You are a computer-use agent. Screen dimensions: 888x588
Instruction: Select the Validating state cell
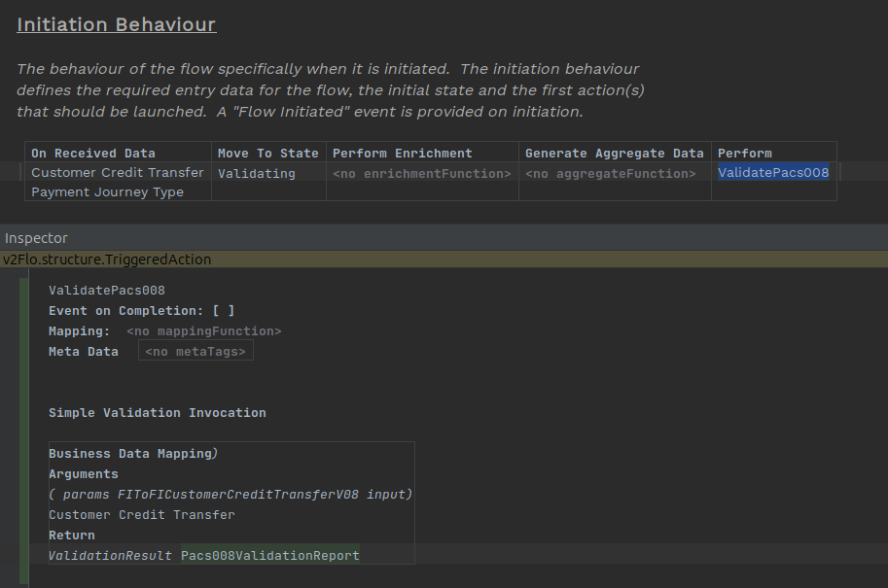(x=257, y=172)
